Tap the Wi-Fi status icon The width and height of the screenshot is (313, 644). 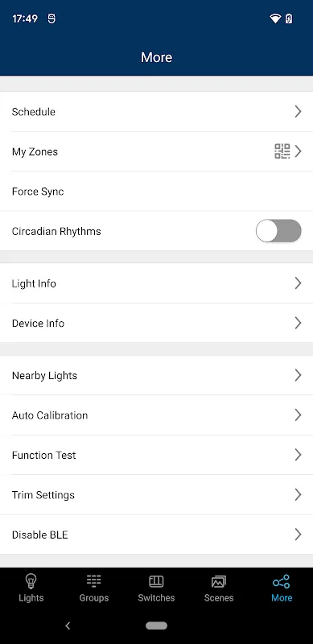click(x=275, y=19)
